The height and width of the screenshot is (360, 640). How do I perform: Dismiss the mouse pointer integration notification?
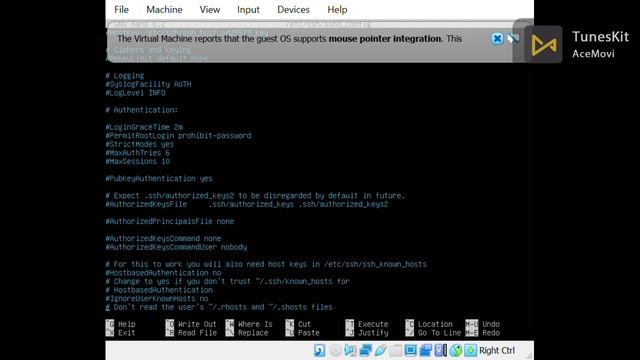[x=497, y=39]
